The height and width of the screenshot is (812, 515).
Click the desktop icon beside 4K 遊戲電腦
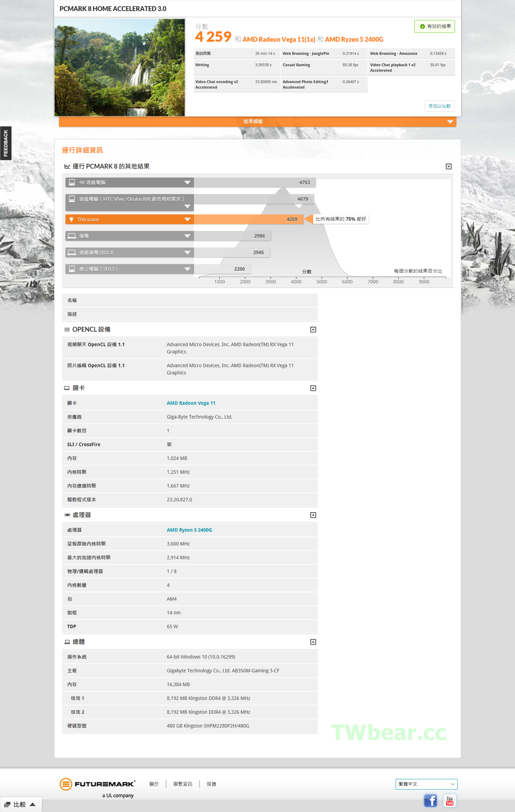(71, 182)
